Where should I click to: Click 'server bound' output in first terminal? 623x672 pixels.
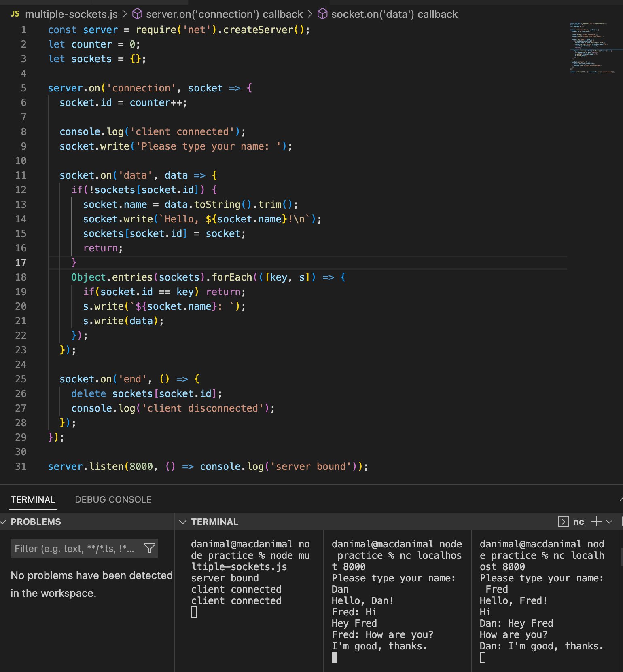click(x=225, y=578)
